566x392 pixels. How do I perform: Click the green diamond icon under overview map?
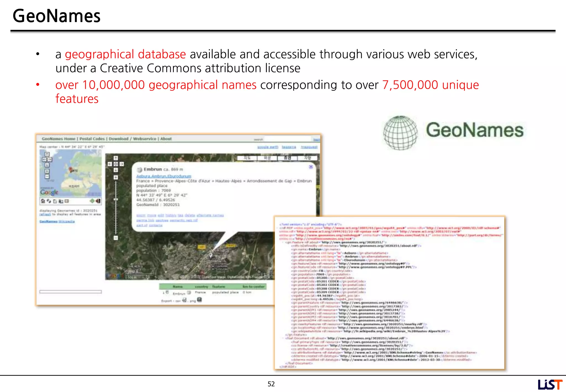pyautogui.click(x=92, y=201)
